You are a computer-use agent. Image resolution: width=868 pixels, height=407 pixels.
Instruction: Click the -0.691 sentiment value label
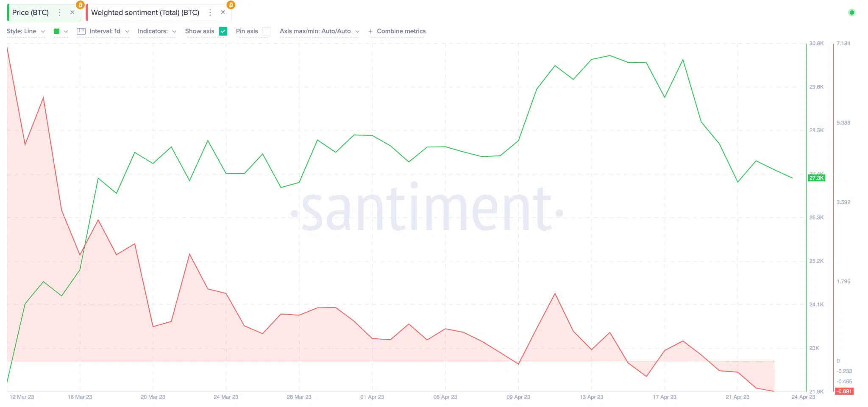844,391
